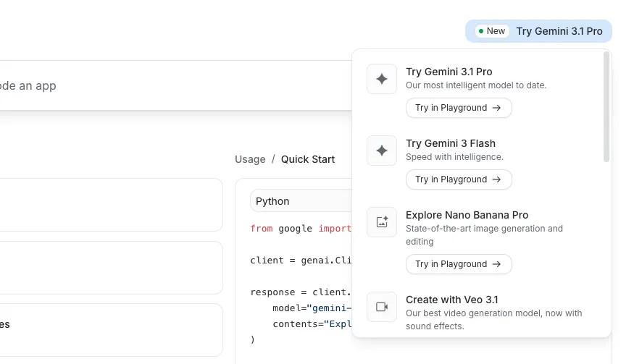Click the arrow in Gemini 3 Flash's playground button

pos(496,179)
